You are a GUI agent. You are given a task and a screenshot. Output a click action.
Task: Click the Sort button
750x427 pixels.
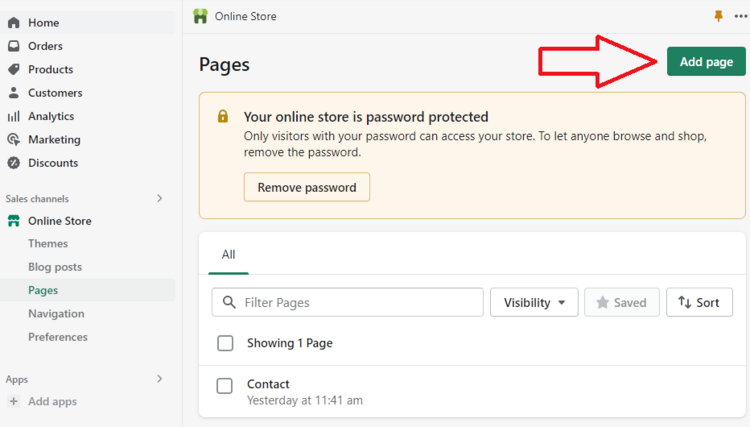click(699, 302)
